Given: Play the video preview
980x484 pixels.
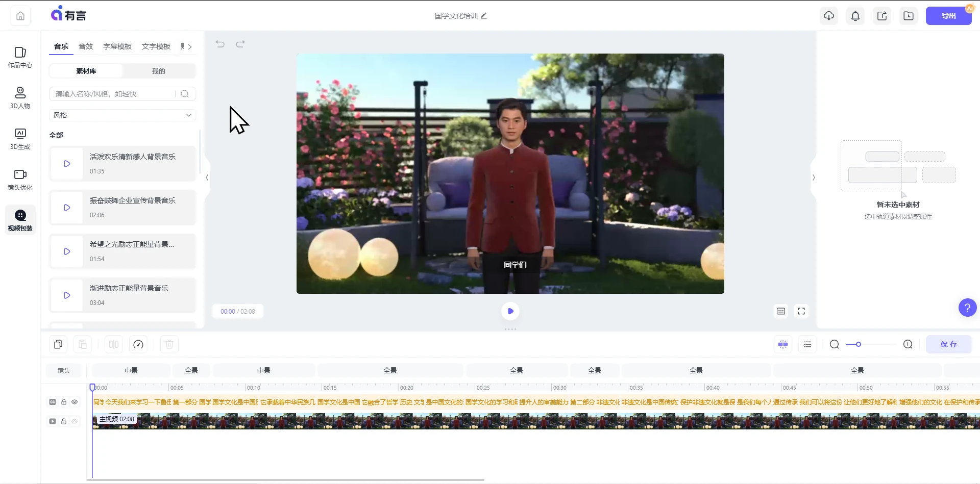Looking at the screenshot, I should tap(510, 311).
